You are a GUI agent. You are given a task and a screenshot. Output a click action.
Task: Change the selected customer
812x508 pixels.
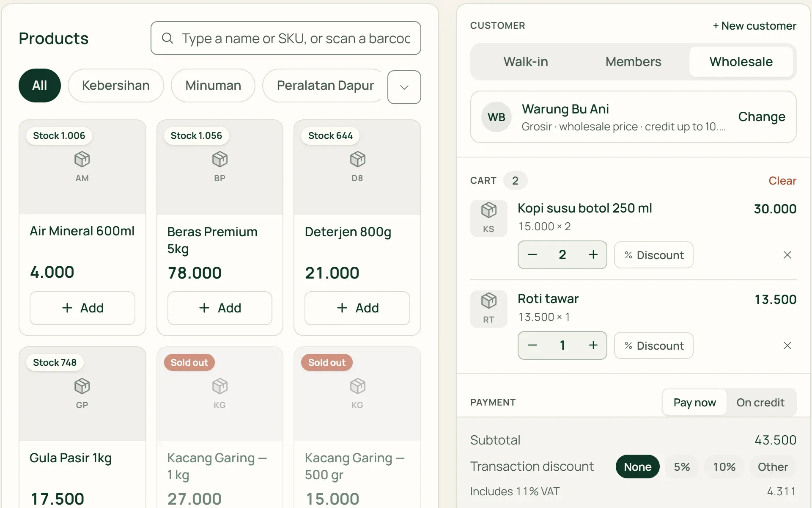(762, 117)
